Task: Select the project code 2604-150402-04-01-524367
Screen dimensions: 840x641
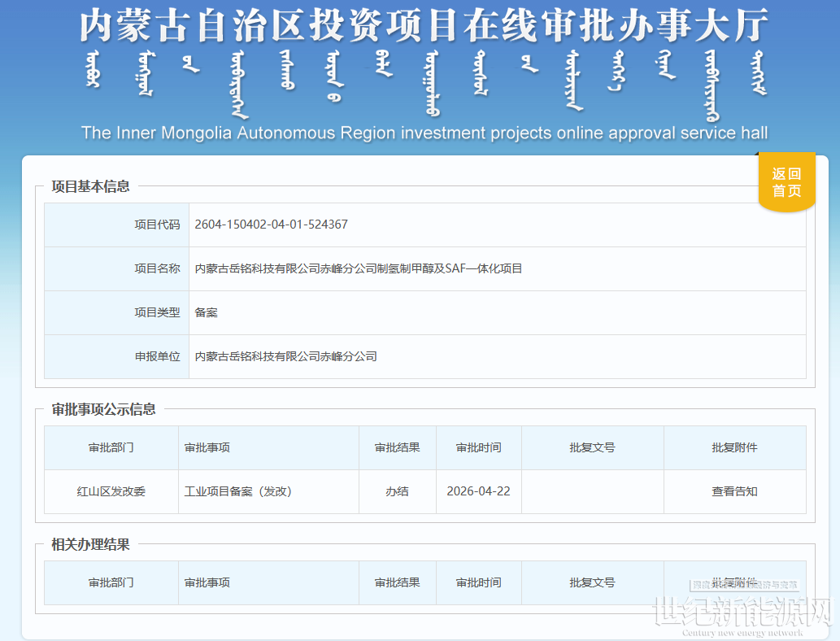Action: point(271,225)
